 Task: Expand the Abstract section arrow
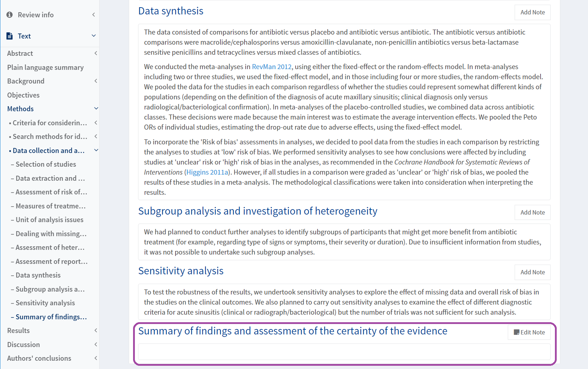coord(96,53)
